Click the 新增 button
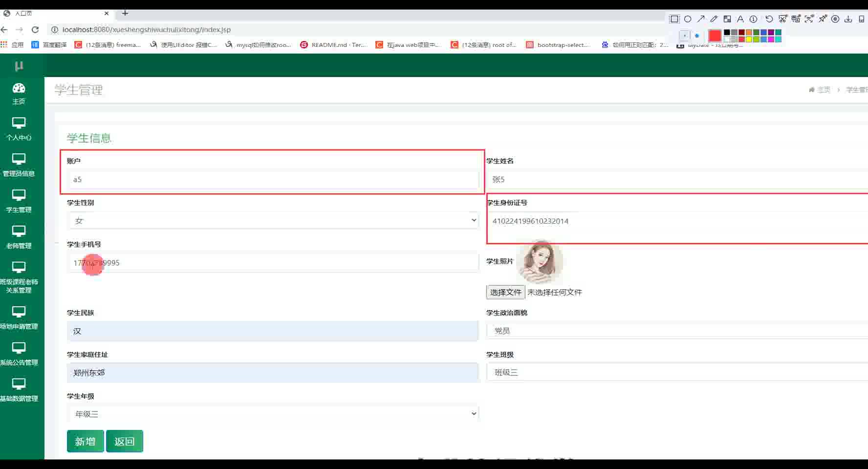Image resolution: width=868 pixels, height=469 pixels. point(86,441)
